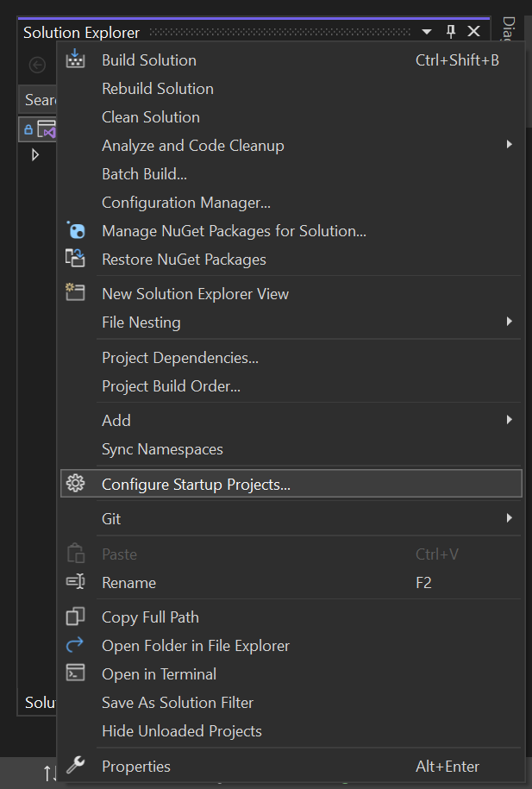Toggle the Solution Explorer pin button
This screenshot has height=789, width=532.
pos(450,32)
